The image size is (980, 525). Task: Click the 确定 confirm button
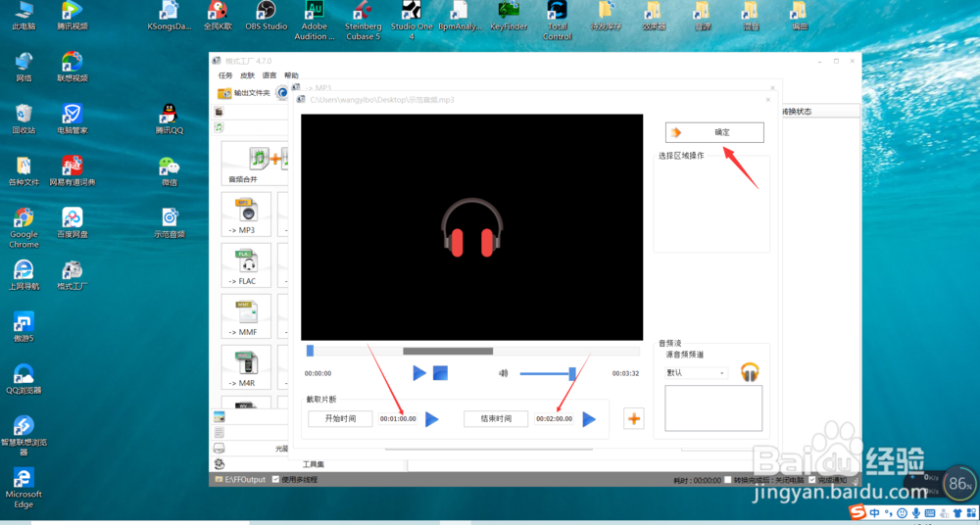[714, 132]
